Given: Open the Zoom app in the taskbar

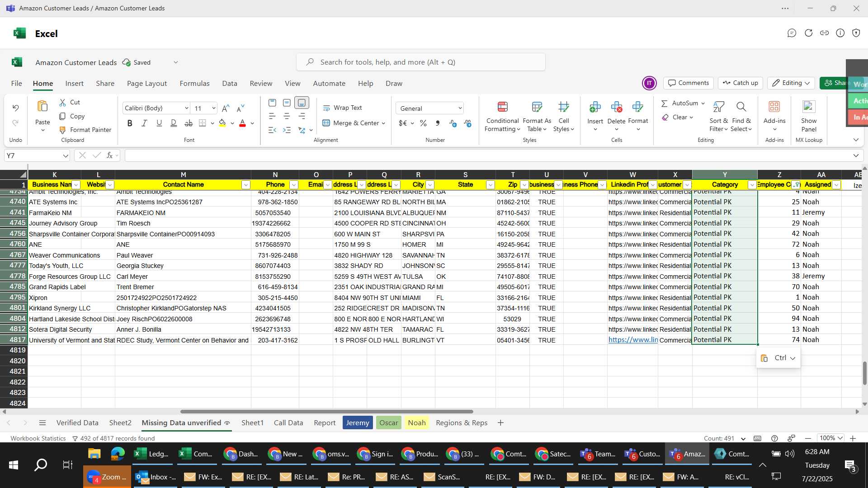Looking at the screenshot, I should click(107, 477).
